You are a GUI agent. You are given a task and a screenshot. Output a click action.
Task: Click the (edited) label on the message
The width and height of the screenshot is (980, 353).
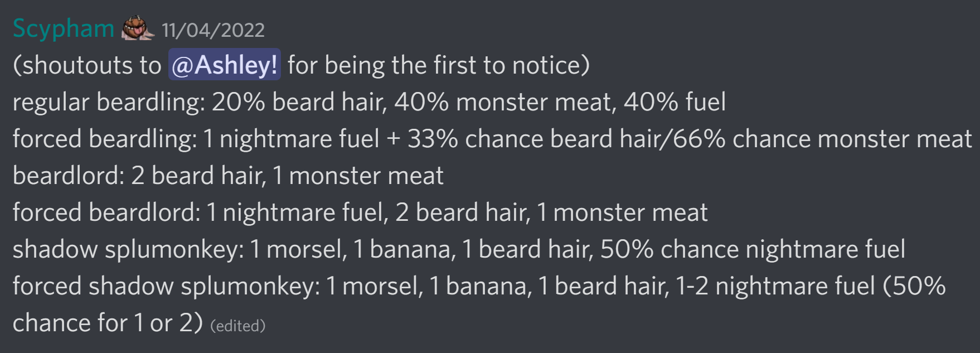[x=237, y=326]
